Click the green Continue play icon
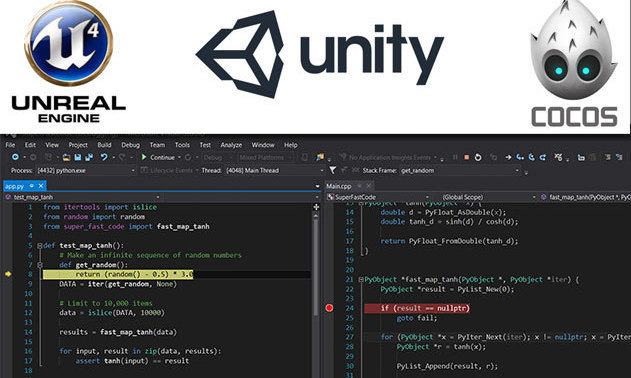 (x=144, y=157)
